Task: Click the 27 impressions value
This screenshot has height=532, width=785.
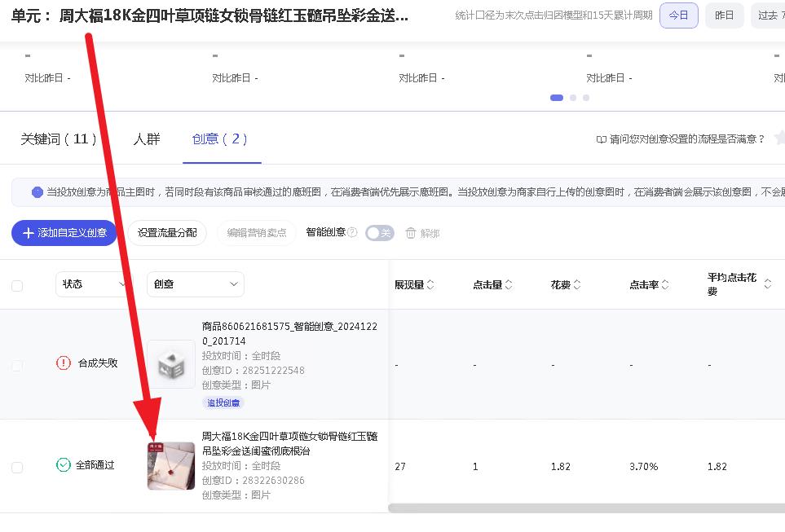Action: tap(400, 467)
